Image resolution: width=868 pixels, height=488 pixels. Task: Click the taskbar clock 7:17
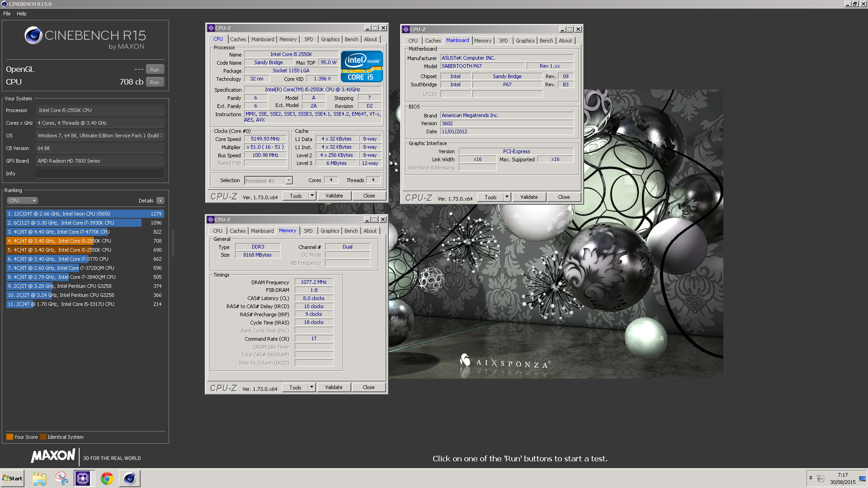(x=843, y=475)
